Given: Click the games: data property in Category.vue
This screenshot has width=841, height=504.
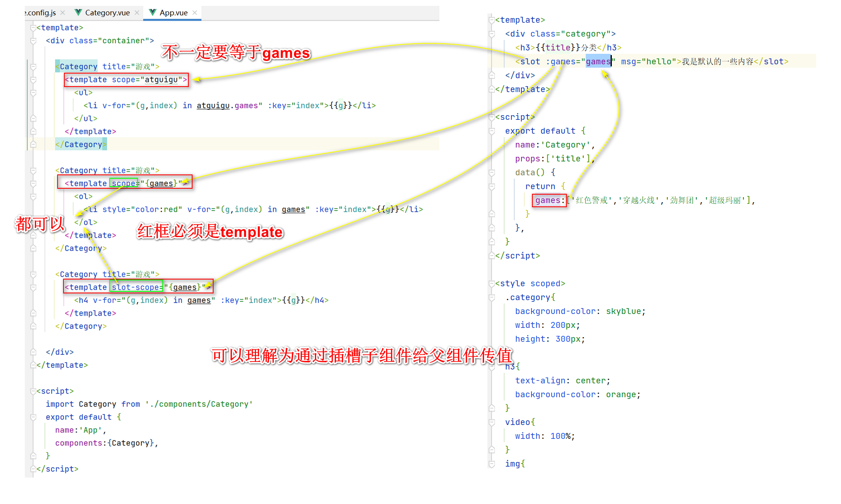Looking at the screenshot, I should pos(549,200).
